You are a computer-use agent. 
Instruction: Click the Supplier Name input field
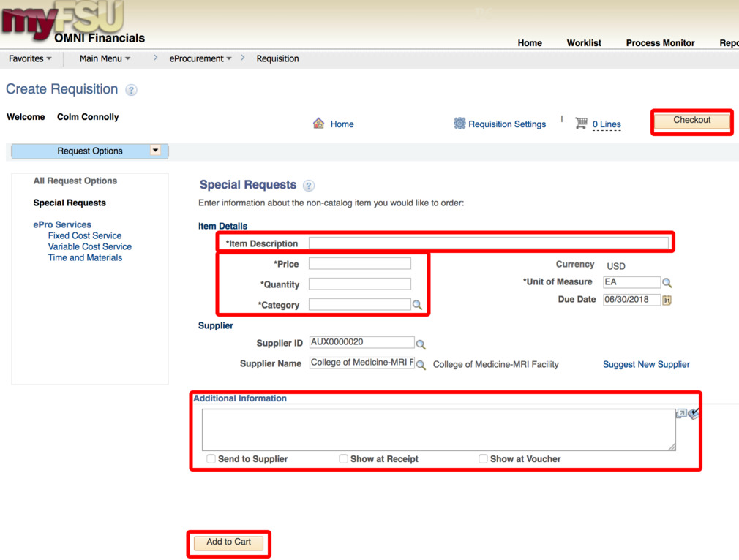point(361,363)
